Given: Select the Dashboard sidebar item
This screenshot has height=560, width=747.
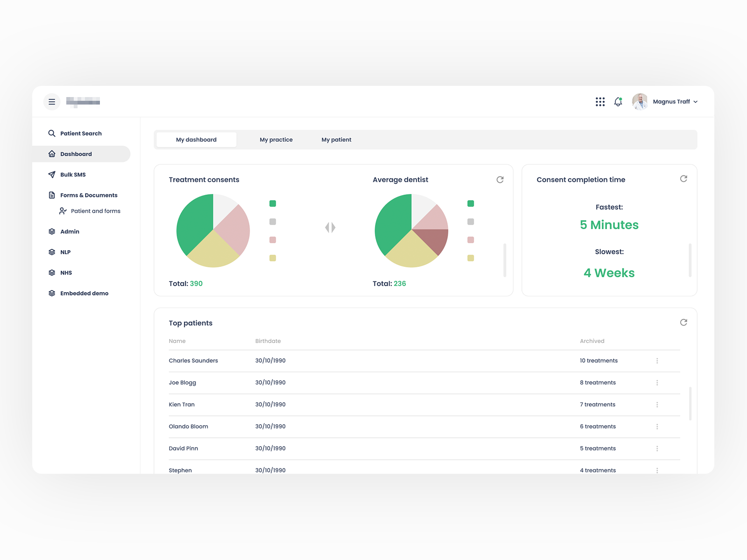Looking at the screenshot, I should [76, 154].
